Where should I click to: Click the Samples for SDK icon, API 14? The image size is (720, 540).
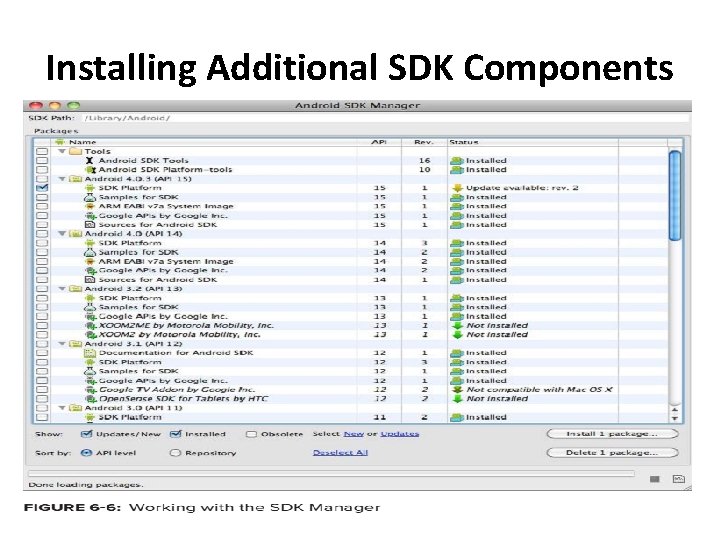90,253
